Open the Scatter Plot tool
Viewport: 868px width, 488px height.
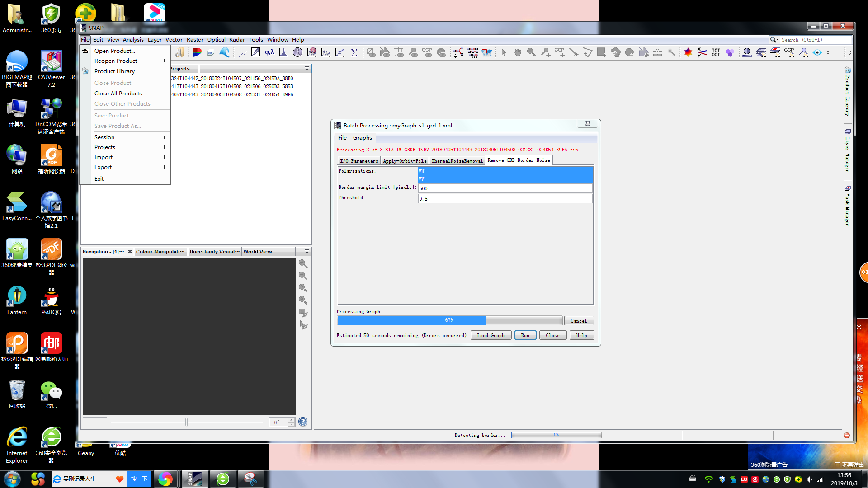point(340,52)
